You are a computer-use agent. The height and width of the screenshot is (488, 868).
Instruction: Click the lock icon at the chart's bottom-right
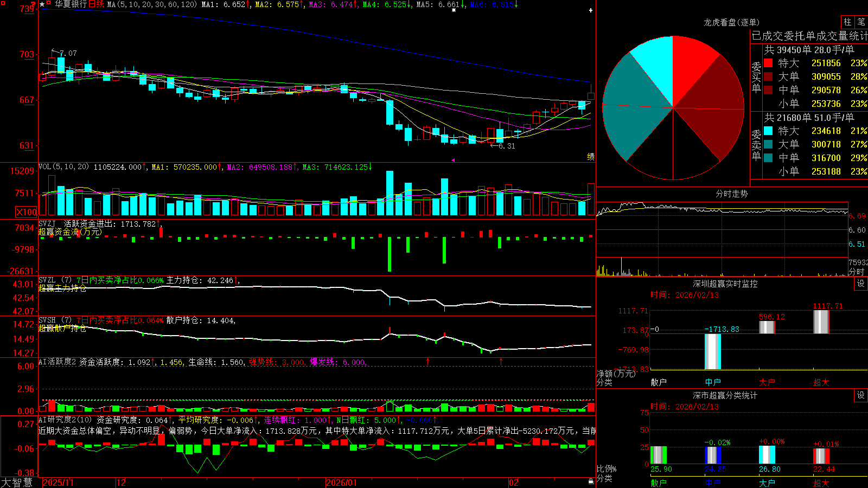591,481
